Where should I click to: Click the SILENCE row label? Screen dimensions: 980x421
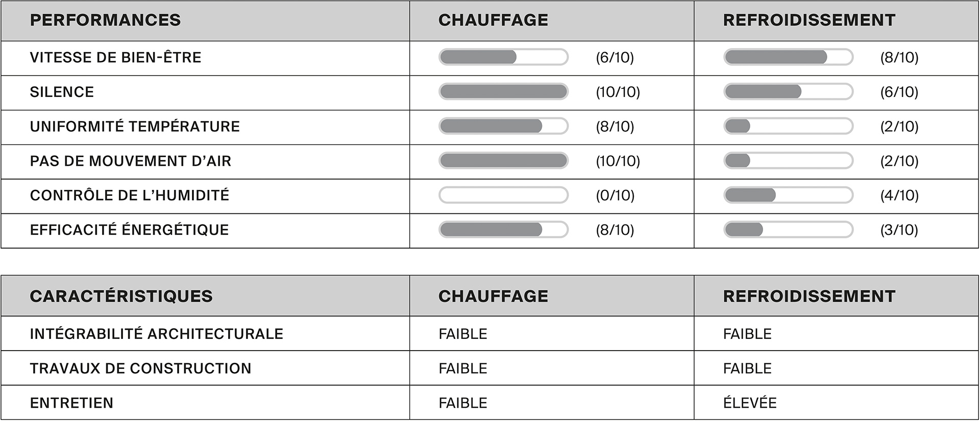click(62, 92)
